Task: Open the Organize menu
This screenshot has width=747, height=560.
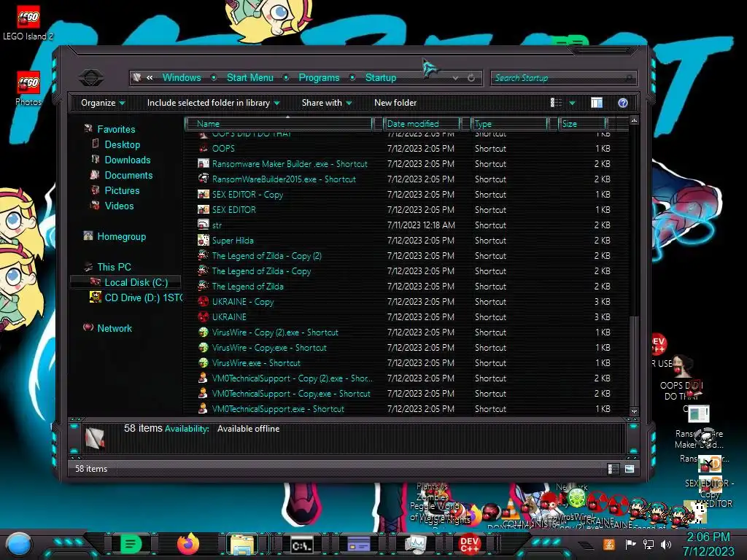Action: click(x=103, y=103)
